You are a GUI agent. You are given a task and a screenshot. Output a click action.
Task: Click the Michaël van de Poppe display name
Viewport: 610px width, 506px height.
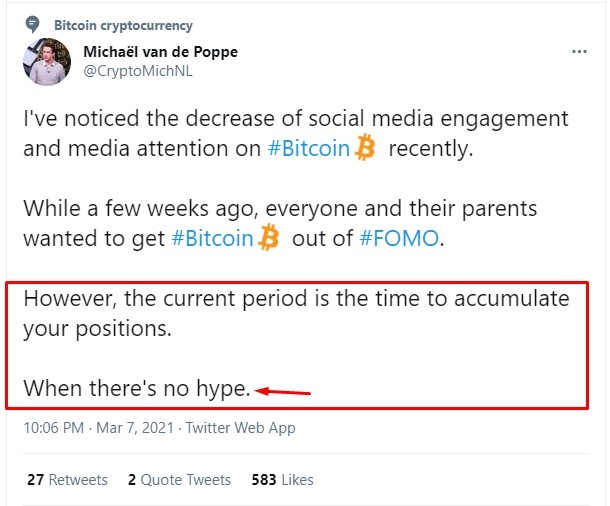160,52
